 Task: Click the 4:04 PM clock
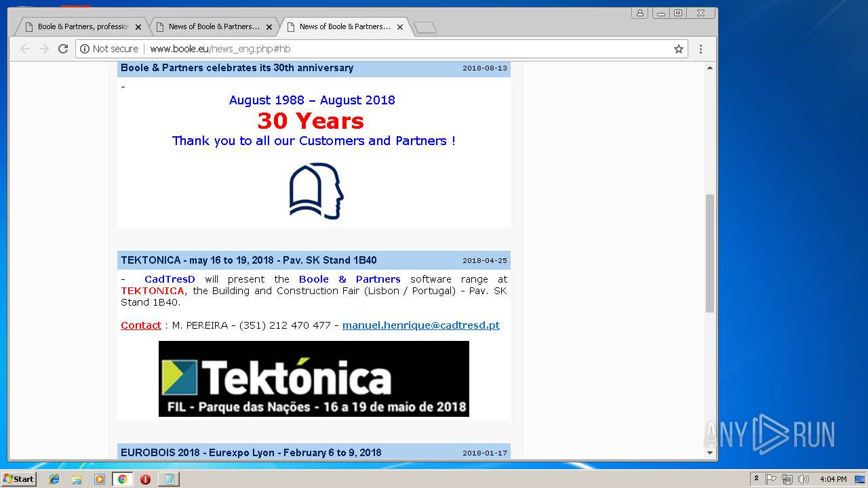pos(833,479)
